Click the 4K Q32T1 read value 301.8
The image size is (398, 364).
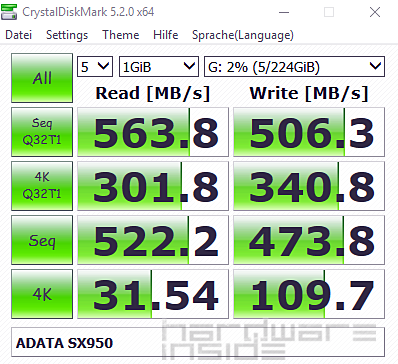click(x=153, y=186)
